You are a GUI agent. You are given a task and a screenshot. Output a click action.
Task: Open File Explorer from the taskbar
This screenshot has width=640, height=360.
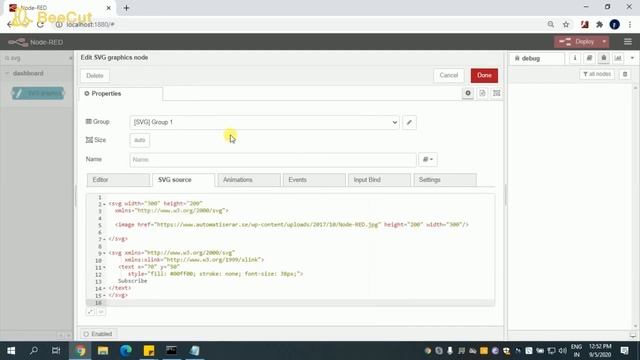(103, 351)
